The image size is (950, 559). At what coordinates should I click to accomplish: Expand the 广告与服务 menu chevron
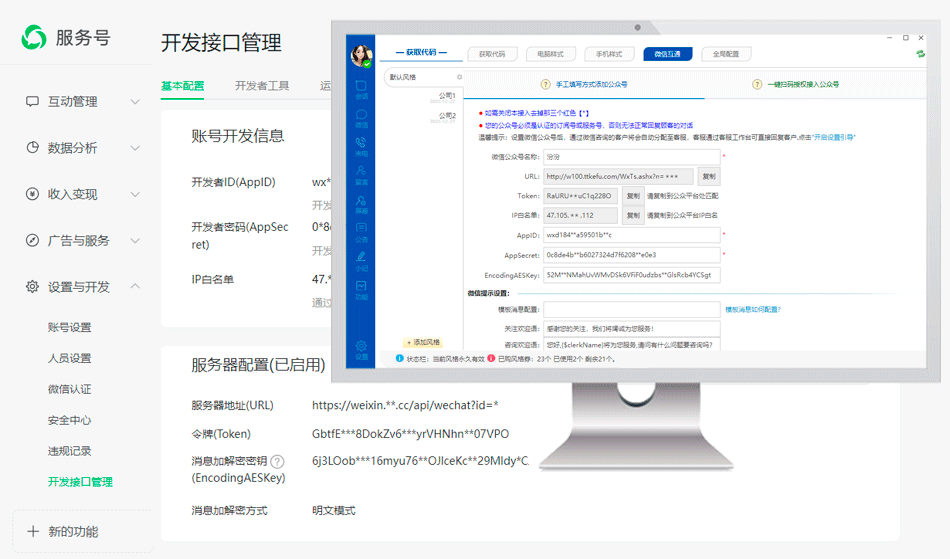point(135,240)
